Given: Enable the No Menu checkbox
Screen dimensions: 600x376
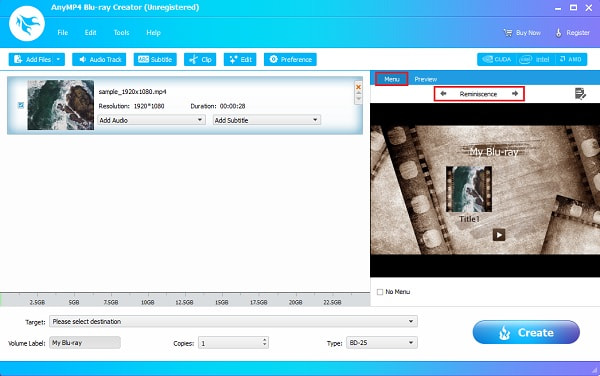Looking at the screenshot, I should click(380, 292).
